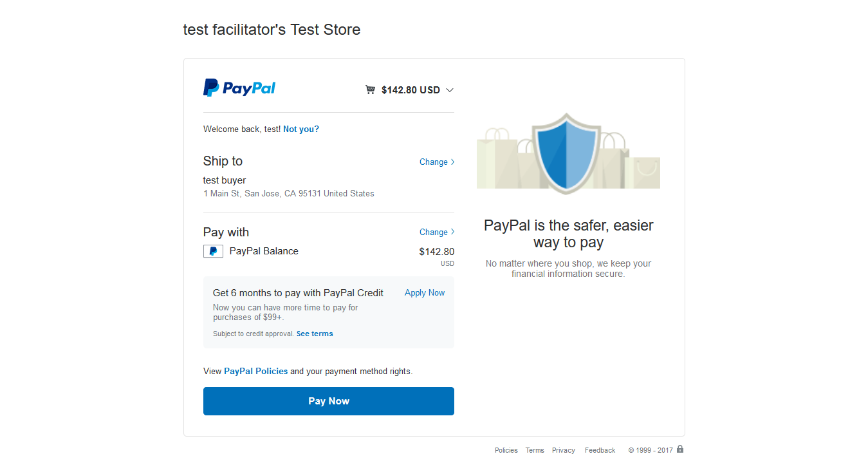Open Policies in the footer

coord(506,450)
